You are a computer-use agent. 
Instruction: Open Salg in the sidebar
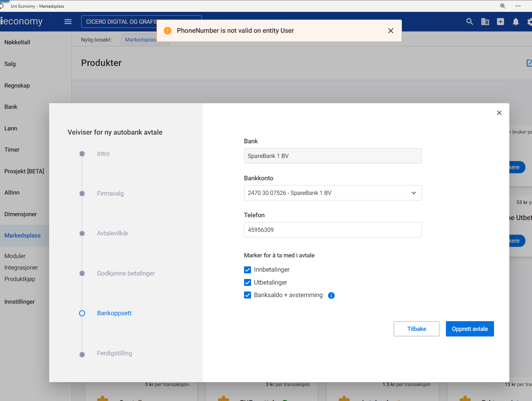click(10, 64)
